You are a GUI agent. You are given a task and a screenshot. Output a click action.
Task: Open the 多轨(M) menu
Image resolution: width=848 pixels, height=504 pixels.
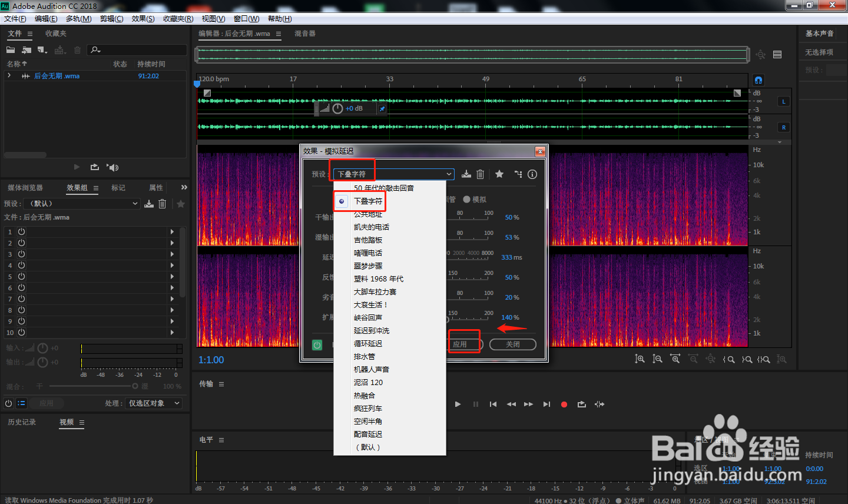pos(79,19)
